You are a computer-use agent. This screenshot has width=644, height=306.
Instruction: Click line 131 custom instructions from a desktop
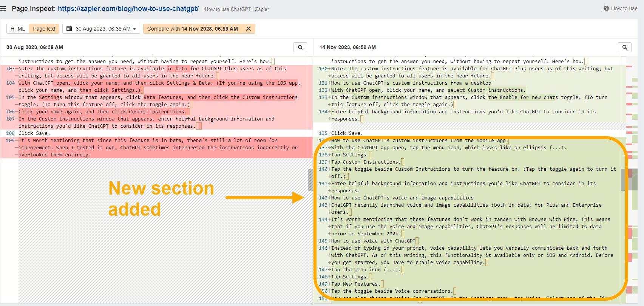coord(411,83)
